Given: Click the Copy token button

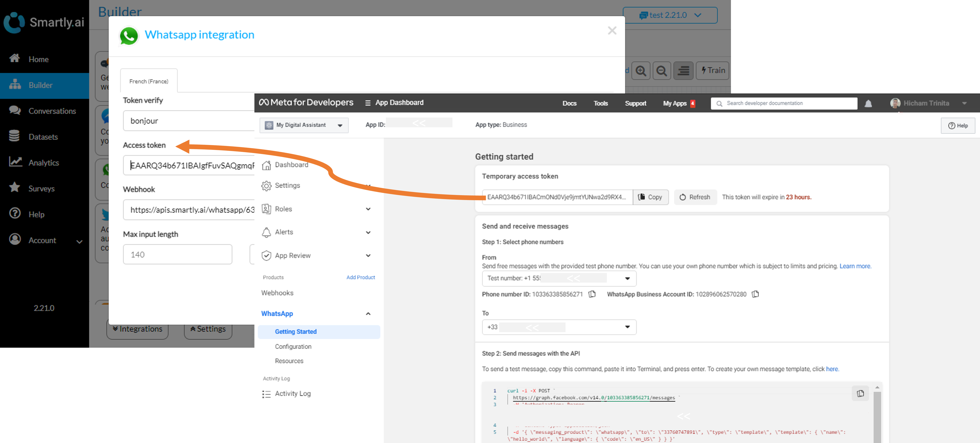Looking at the screenshot, I should pos(650,197).
